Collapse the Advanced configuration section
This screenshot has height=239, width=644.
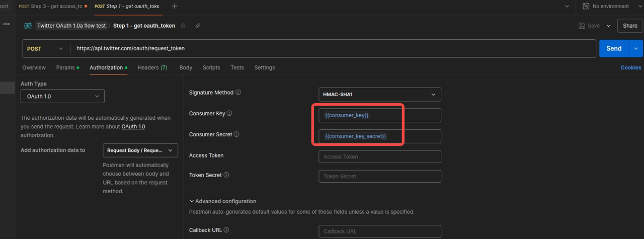223,201
